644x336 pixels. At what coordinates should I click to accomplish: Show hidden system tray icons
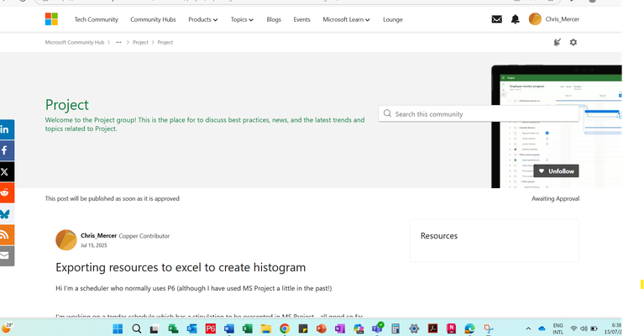(528, 328)
